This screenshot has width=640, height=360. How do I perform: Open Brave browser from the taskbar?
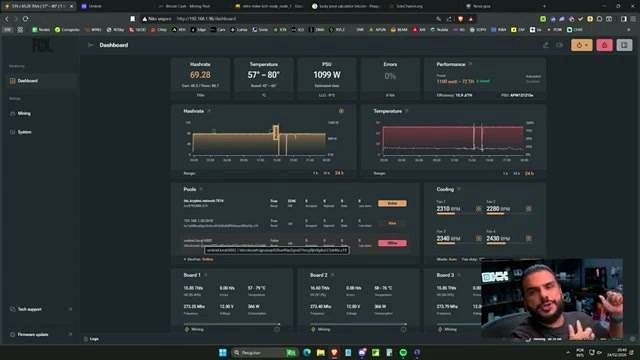click(334, 352)
